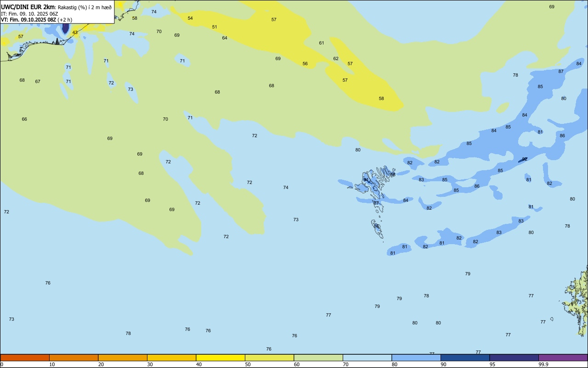Click the map title 'UWC/DINI EUR 2km'

(x=28, y=7)
